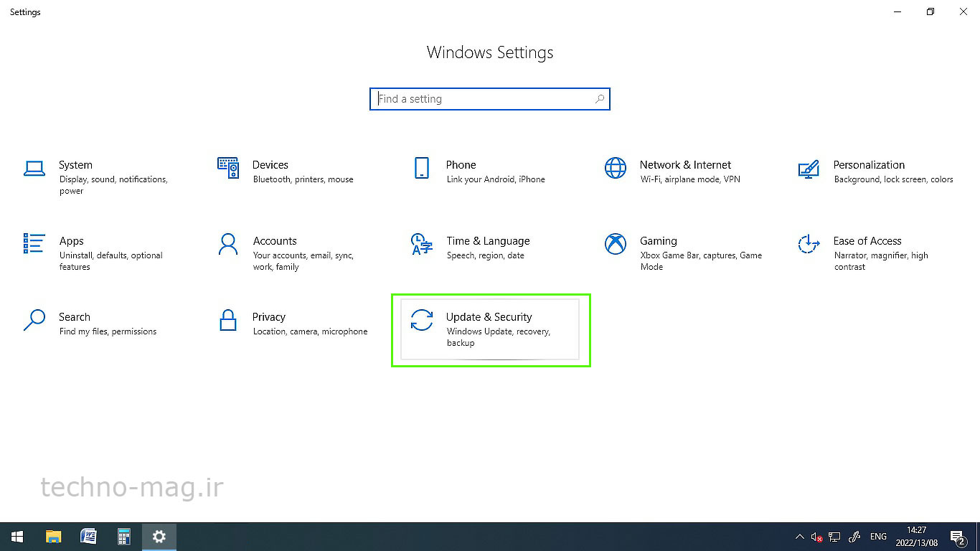
Task: Click the Update & Security sync arrows icon
Action: click(x=422, y=320)
